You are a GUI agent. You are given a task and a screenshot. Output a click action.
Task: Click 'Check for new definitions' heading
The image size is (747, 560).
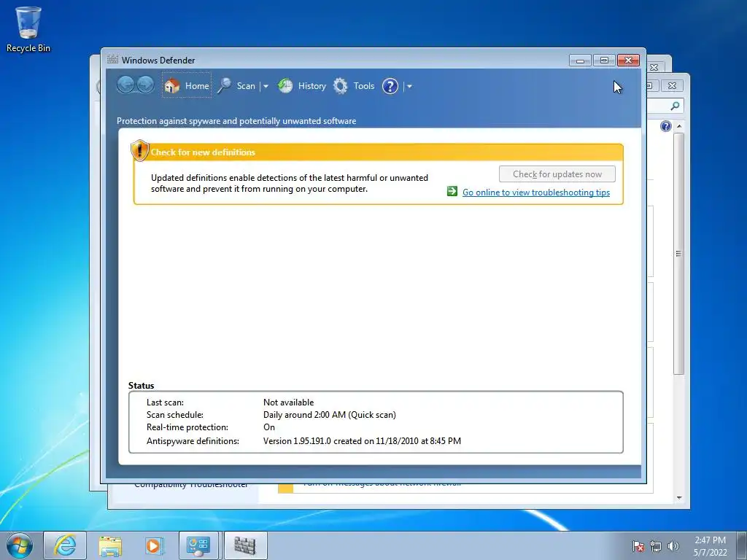tap(203, 152)
